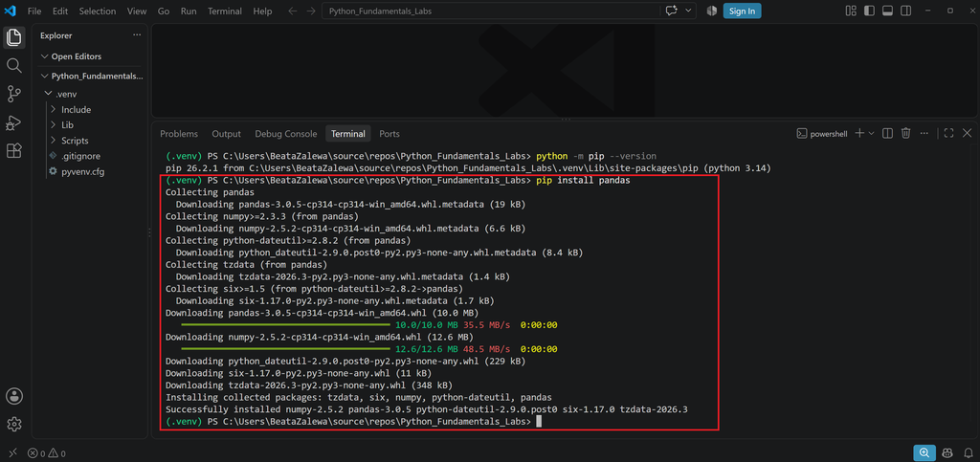The image size is (980, 462).
Task: Open the Selection menu
Action: click(x=97, y=11)
